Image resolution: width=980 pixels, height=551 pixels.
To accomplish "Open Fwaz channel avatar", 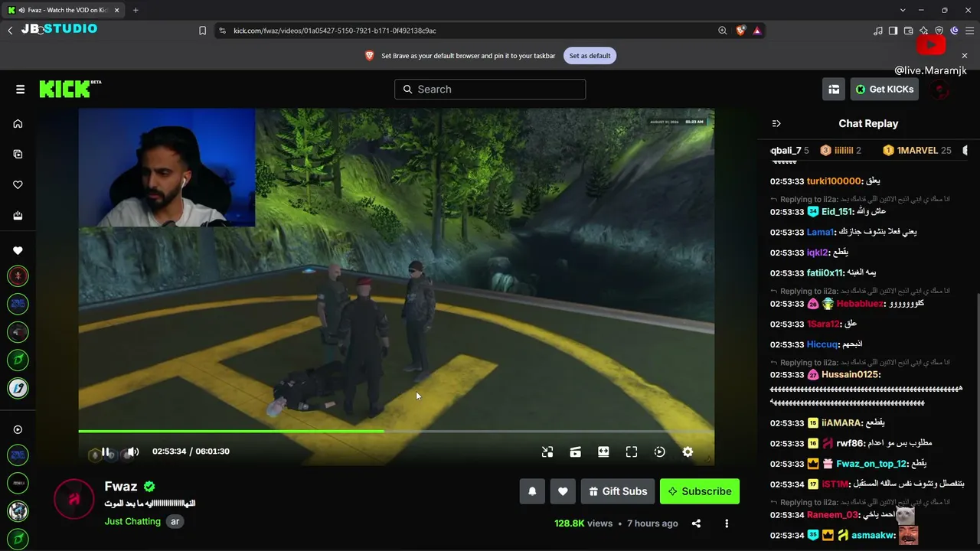I will tap(73, 499).
